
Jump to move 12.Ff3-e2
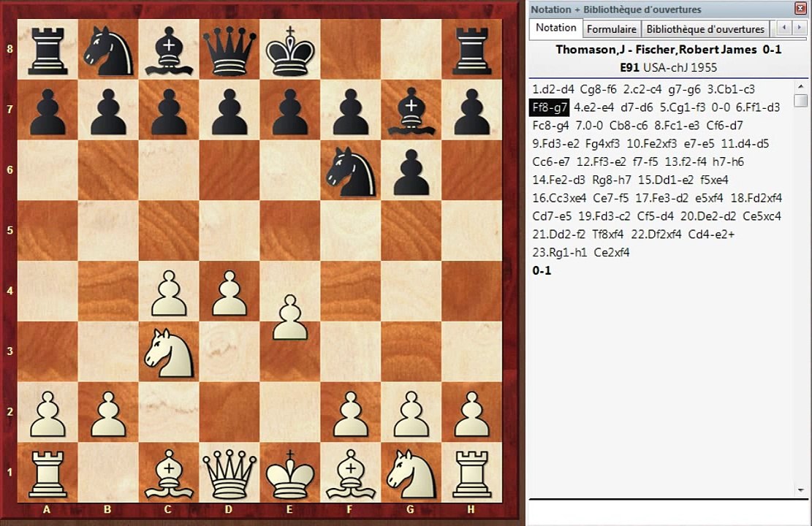(602, 161)
